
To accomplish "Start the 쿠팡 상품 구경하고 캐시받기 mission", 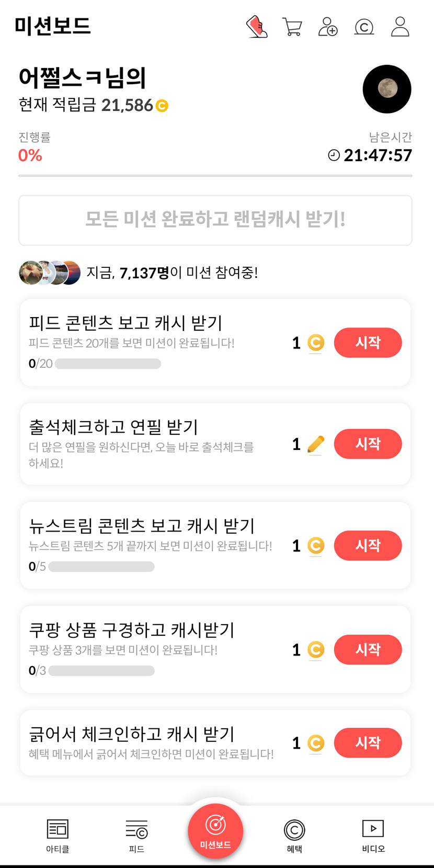I will tap(368, 650).
